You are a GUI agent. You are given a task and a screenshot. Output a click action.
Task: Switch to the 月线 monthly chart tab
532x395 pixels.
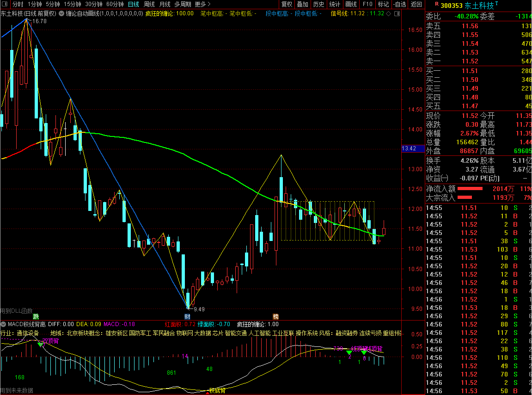click(165, 4)
